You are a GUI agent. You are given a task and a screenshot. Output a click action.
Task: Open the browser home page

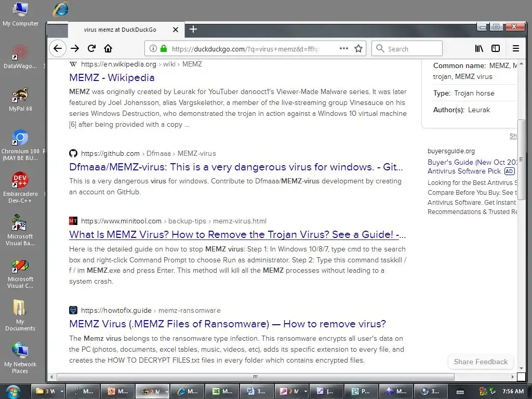(108, 48)
